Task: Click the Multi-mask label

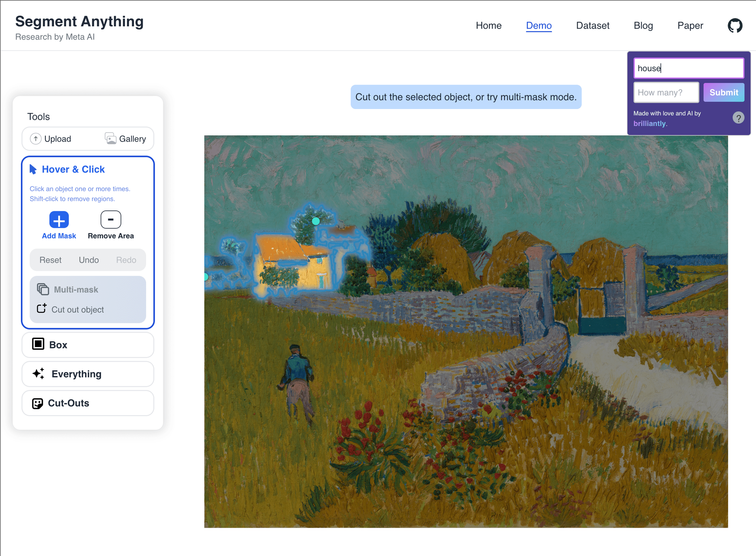Action: (76, 290)
